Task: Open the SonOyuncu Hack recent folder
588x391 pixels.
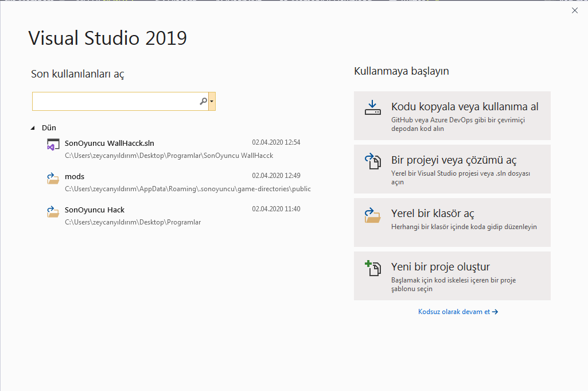Action: [x=175, y=216]
